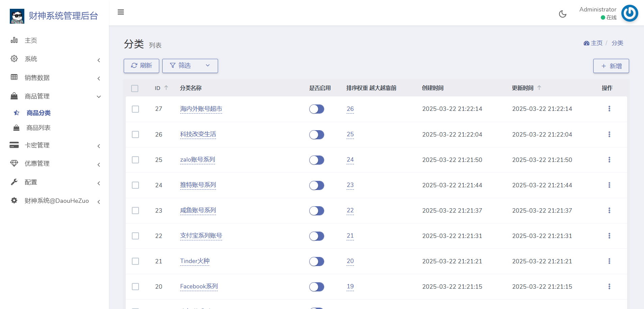Image resolution: width=644 pixels, height=309 pixels.
Task: Toggle dark mode with the moon icon
Action: point(563,14)
